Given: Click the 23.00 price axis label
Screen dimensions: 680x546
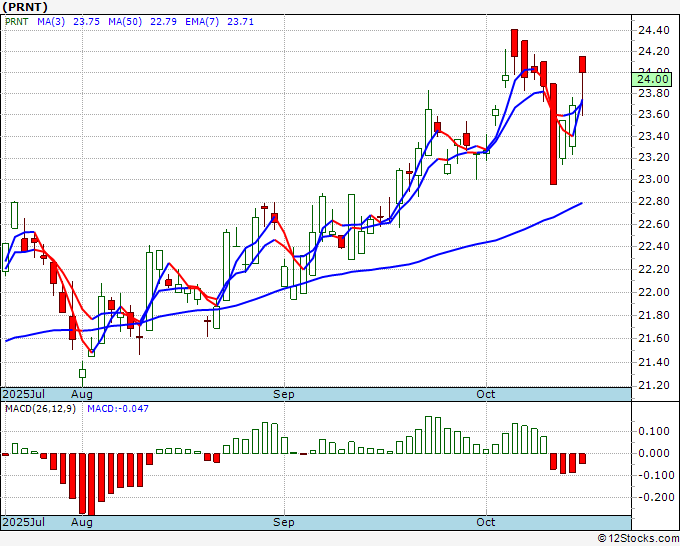Looking at the screenshot, I should [654, 179].
